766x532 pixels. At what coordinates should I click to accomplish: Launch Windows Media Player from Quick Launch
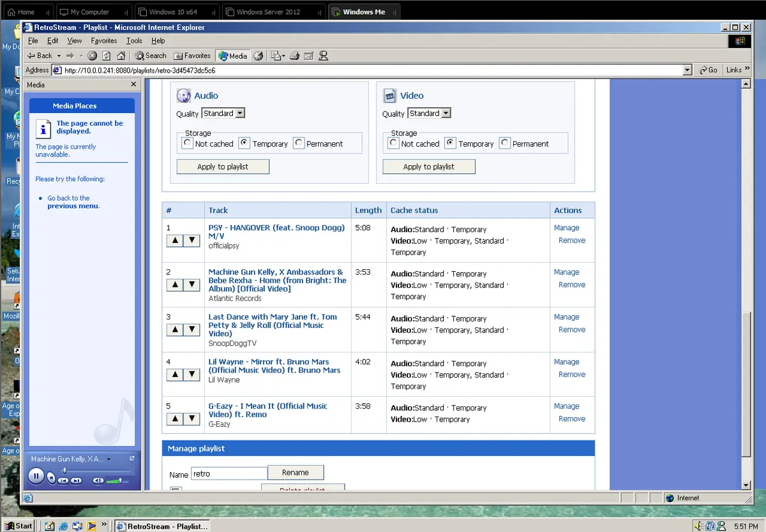tap(92, 526)
